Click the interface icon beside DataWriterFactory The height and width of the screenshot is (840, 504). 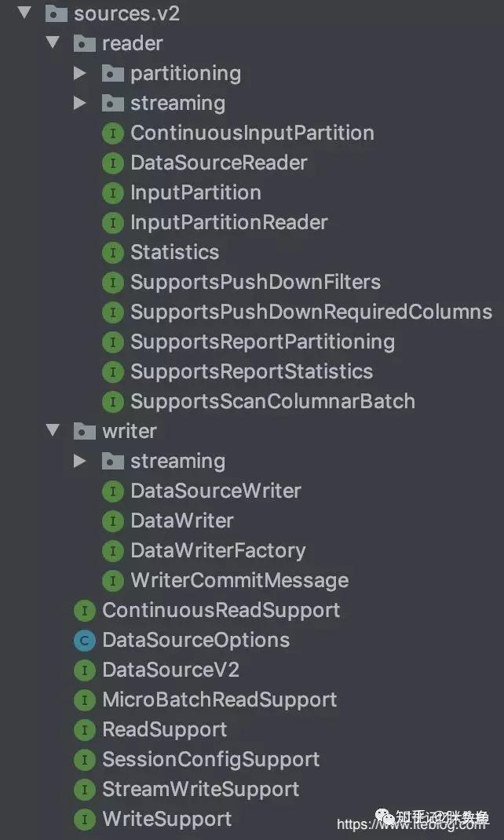(112, 551)
